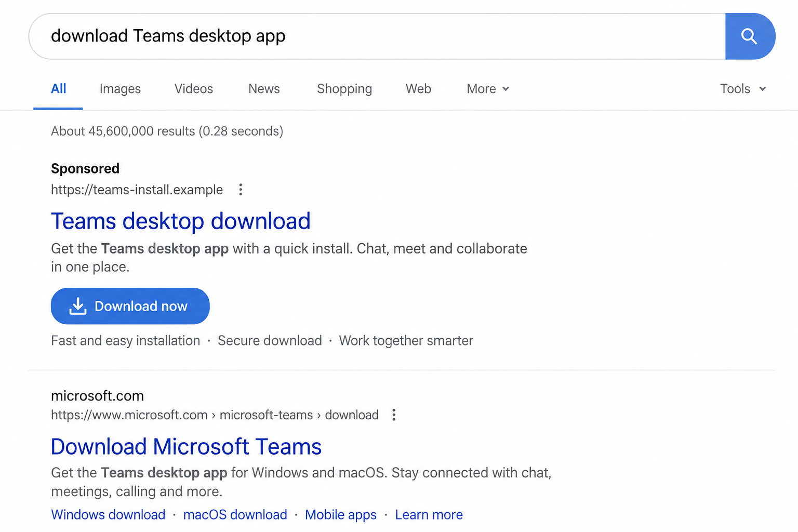Click the Fast and easy installation text
The width and height of the screenshot is (798, 532).
(126, 340)
